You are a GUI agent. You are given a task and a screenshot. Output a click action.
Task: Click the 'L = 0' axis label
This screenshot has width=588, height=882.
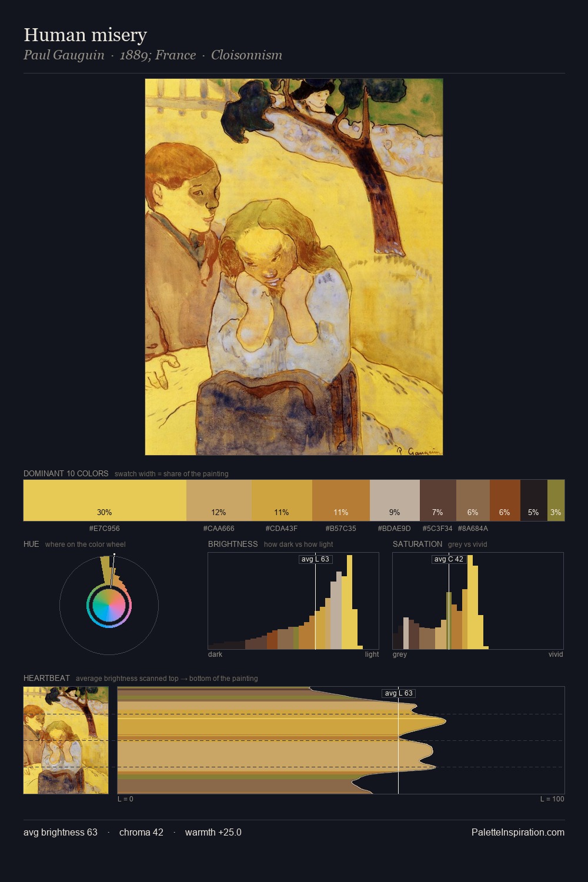pyautogui.click(x=125, y=799)
